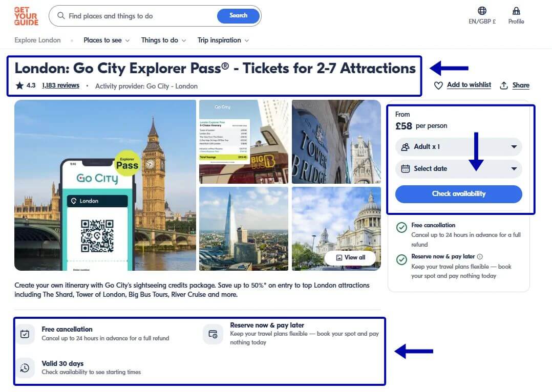The width and height of the screenshot is (552, 392).
Task: Click the £58 price text
Action: point(404,125)
